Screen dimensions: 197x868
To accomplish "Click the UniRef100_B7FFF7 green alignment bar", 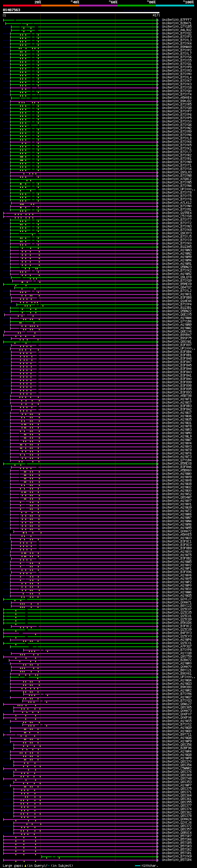I will (x=81, y=20).
